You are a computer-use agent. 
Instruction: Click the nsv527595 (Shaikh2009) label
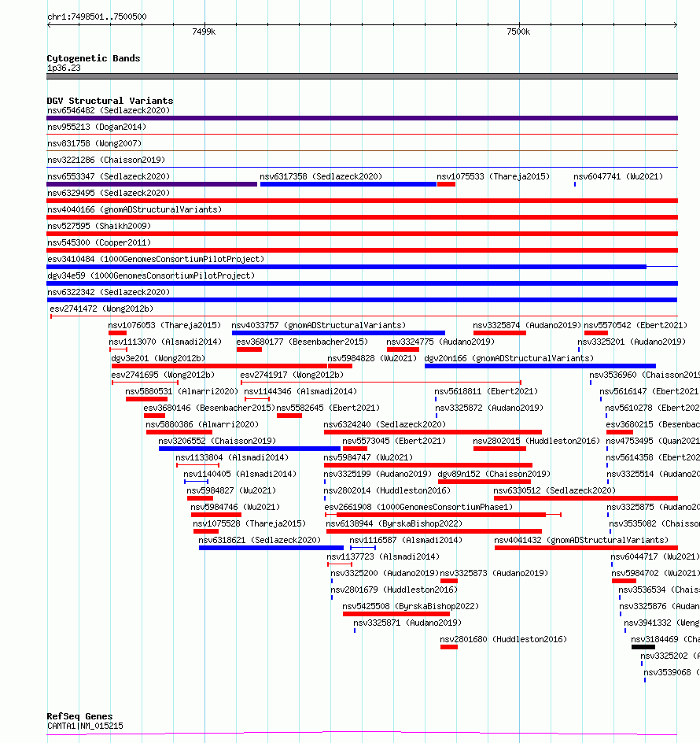point(99,226)
